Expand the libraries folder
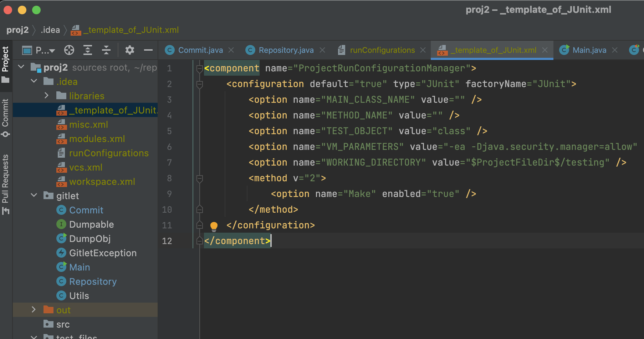Screen dimensions: 644x339 (x=46, y=96)
